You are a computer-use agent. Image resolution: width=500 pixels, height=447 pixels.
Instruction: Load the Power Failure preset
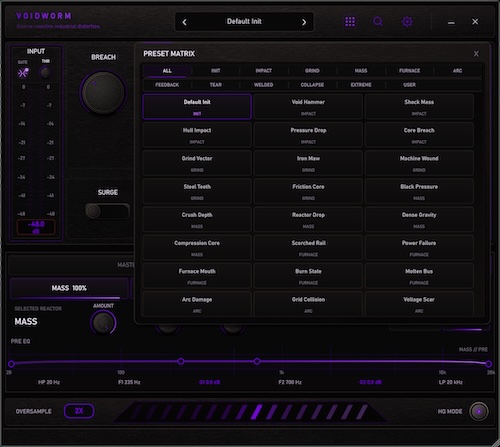point(419,248)
